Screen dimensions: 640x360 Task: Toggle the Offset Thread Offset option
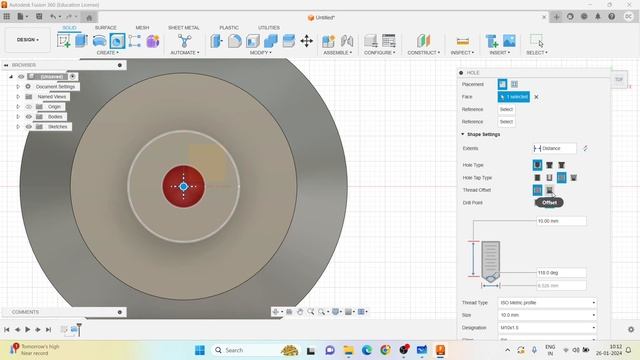[549, 190]
